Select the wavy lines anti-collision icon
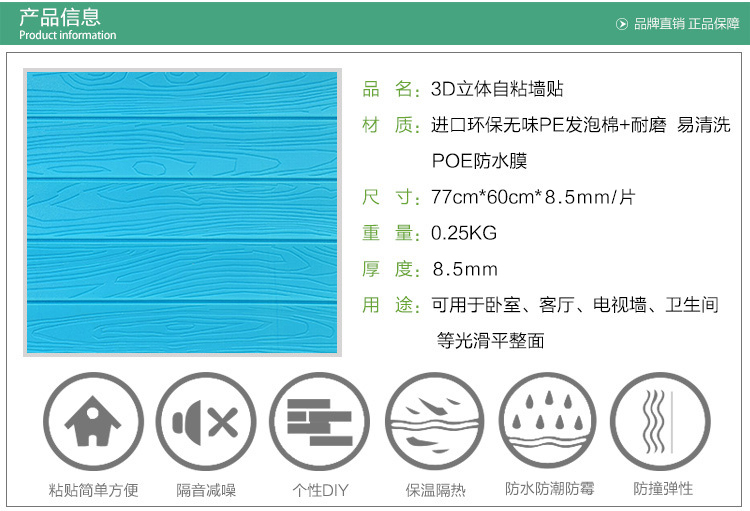 [x=661, y=423]
